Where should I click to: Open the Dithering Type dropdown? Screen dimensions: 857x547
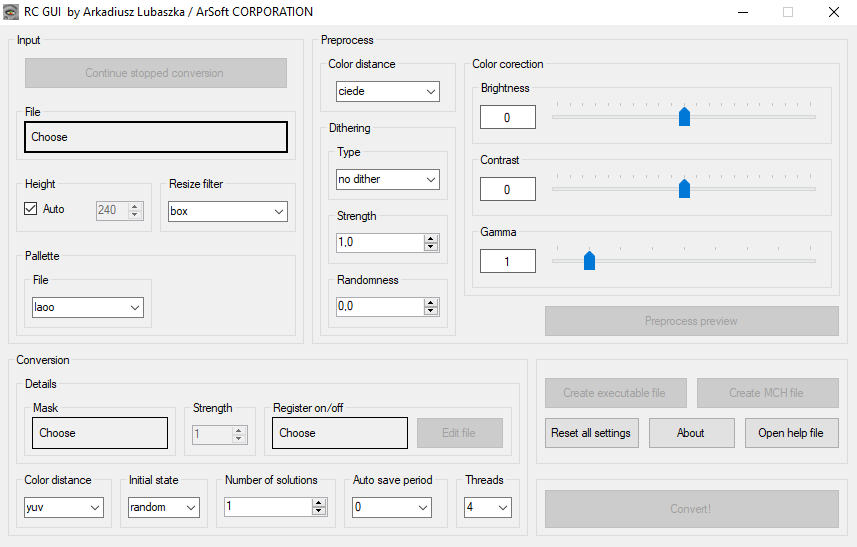388,179
